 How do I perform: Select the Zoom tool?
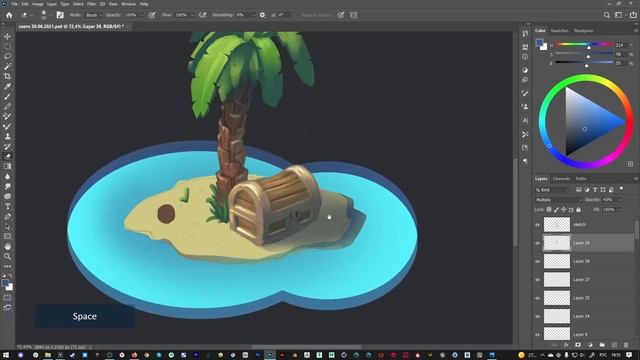click(7, 256)
